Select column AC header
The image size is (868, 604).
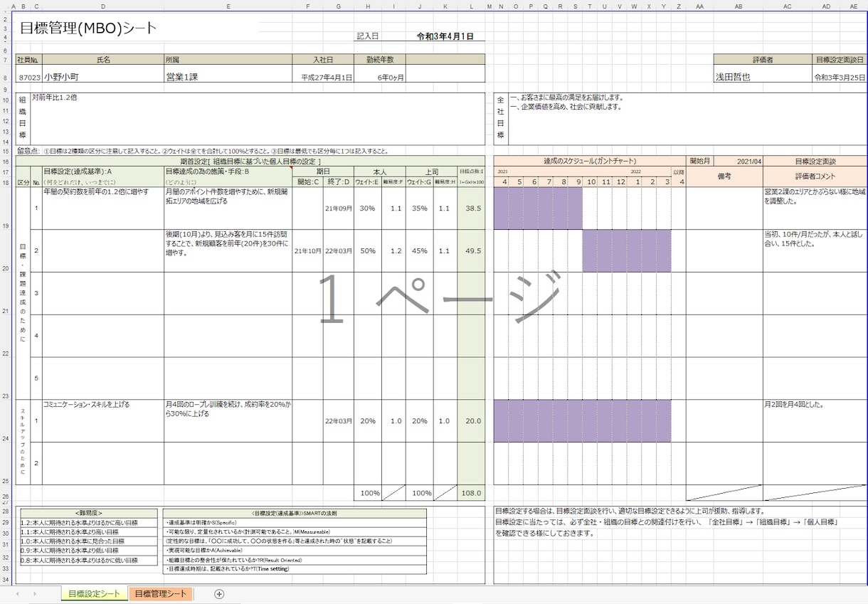pyautogui.click(x=788, y=6)
